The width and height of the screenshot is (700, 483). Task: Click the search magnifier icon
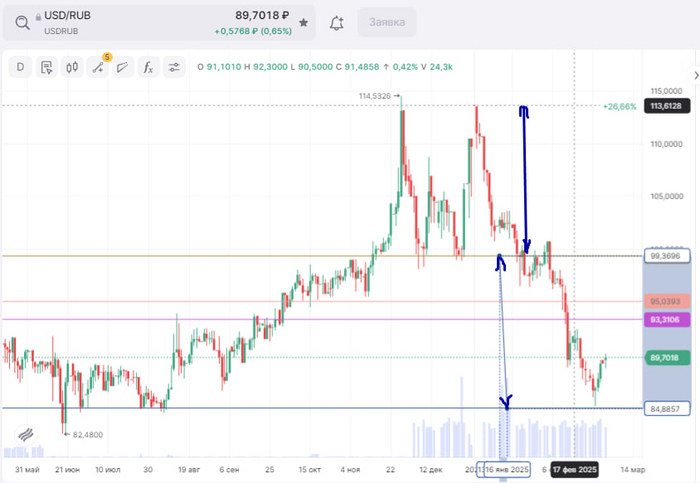tap(22, 22)
